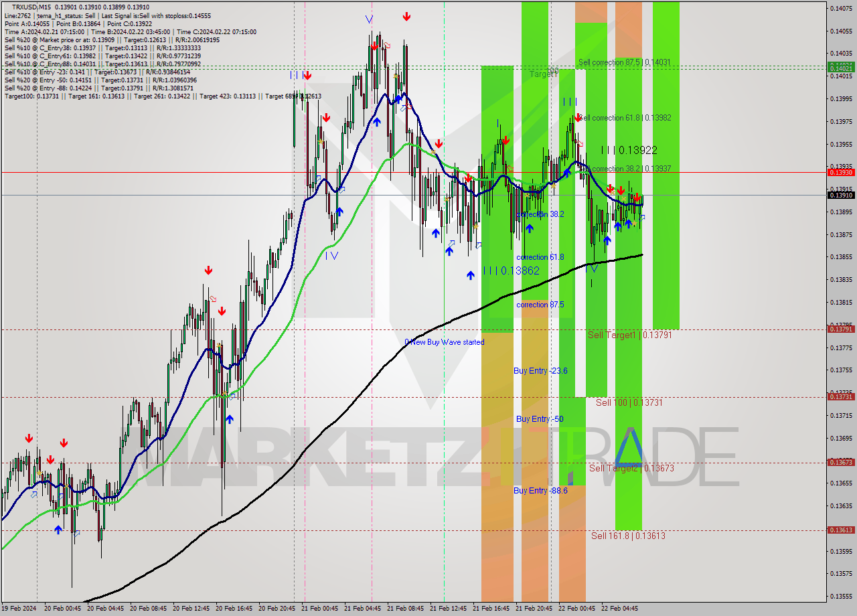This screenshot has width=857, height=616.
Task: Click the blue 'correction 87.5' label
Action: 540,305
